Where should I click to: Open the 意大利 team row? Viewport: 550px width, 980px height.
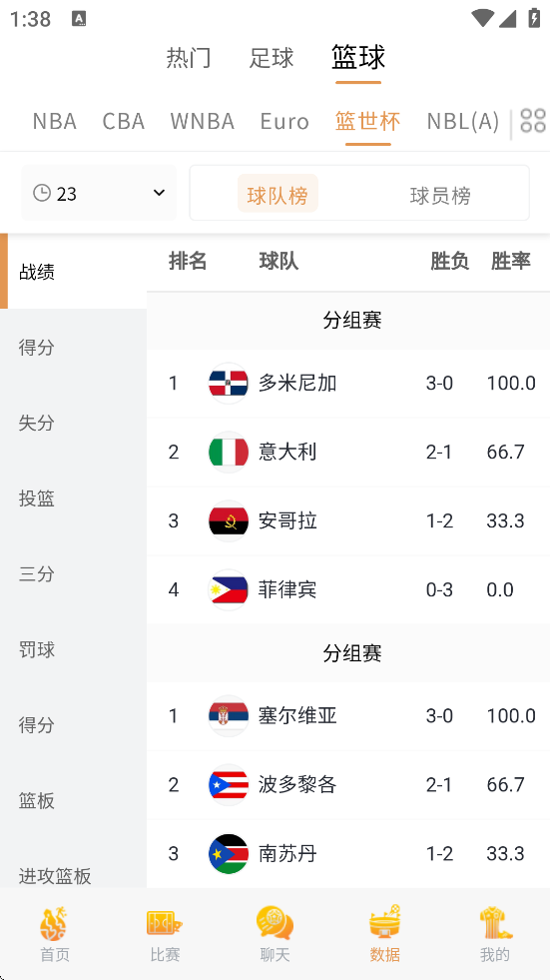point(348,452)
